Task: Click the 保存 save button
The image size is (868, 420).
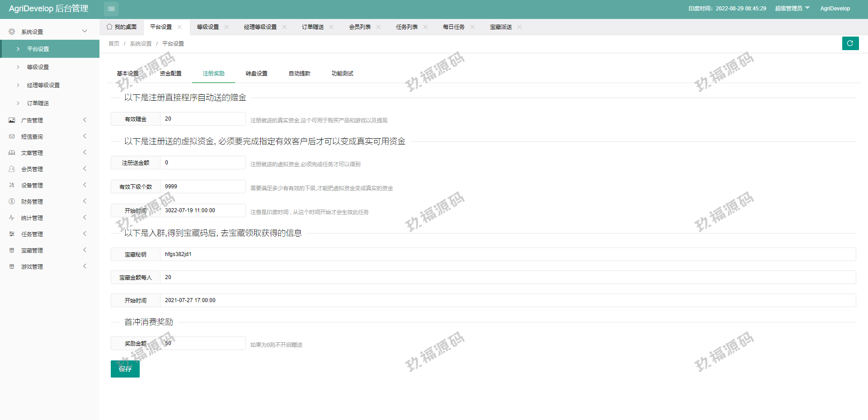Action: 125,369
